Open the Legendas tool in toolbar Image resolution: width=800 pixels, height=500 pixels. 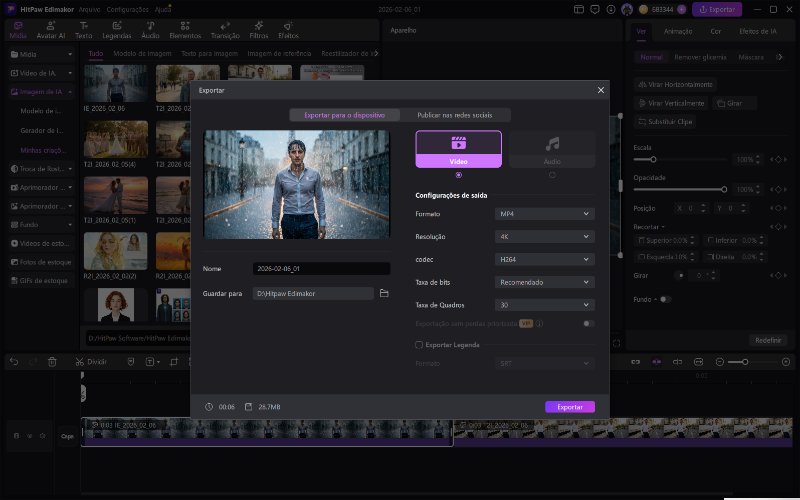click(x=116, y=29)
